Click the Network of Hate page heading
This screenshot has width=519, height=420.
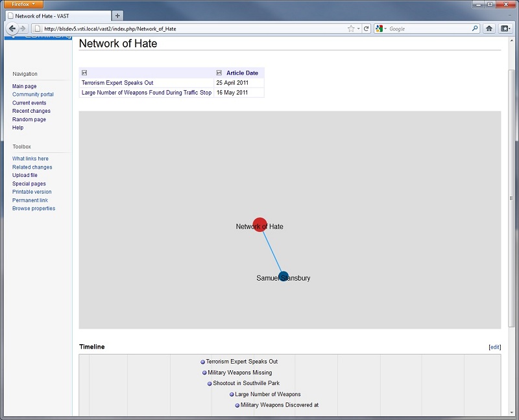click(118, 43)
